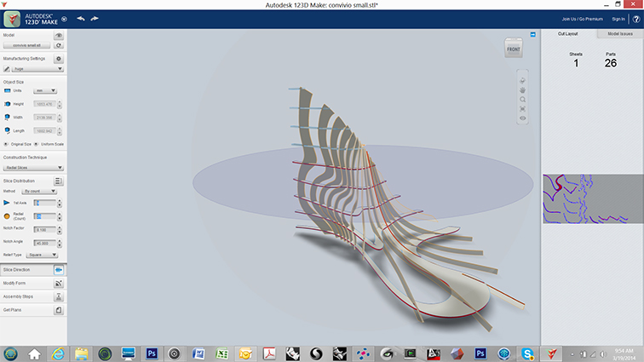The width and height of the screenshot is (644, 362).
Task: Click the Assembly Steps icon
Action: pyautogui.click(x=58, y=296)
